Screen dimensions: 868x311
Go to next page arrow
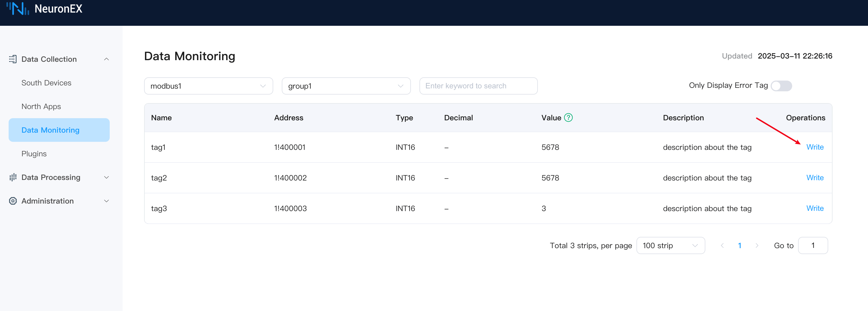coord(757,245)
